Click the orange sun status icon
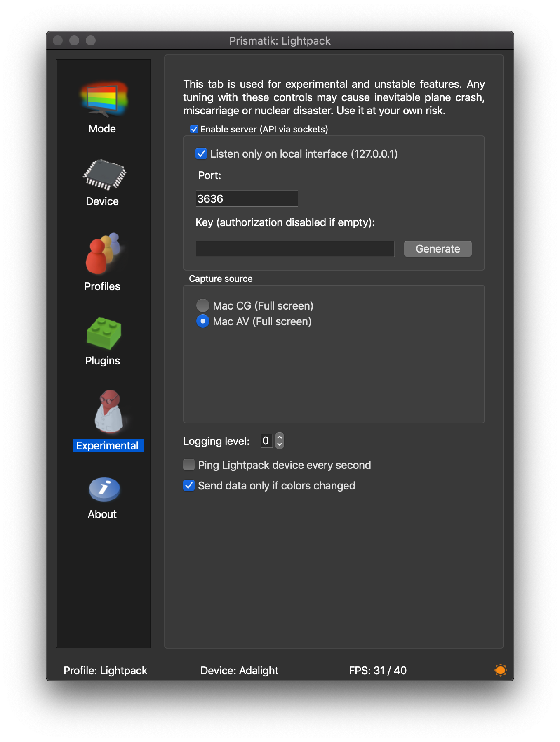The width and height of the screenshot is (560, 742). coord(500,670)
